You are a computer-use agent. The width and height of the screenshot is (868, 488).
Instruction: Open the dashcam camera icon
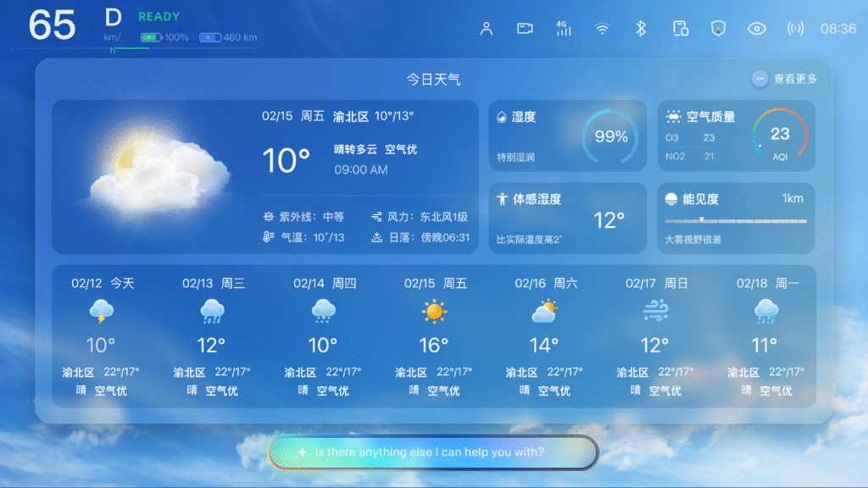click(525, 28)
